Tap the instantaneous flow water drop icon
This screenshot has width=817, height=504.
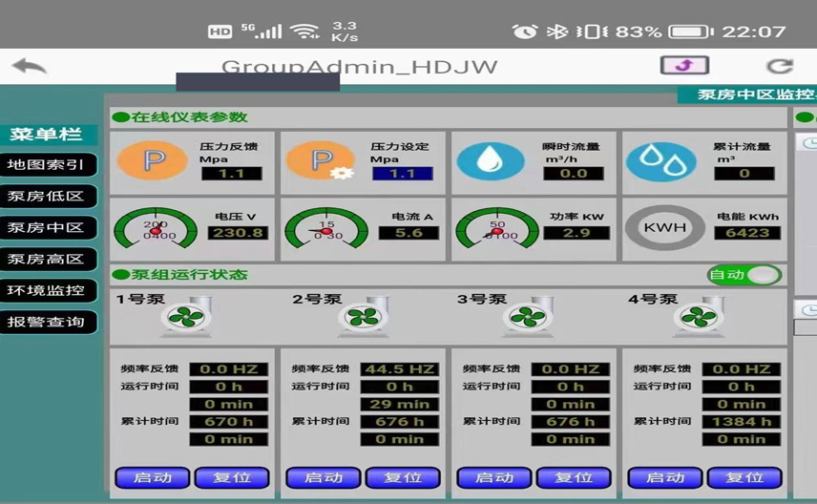491,160
